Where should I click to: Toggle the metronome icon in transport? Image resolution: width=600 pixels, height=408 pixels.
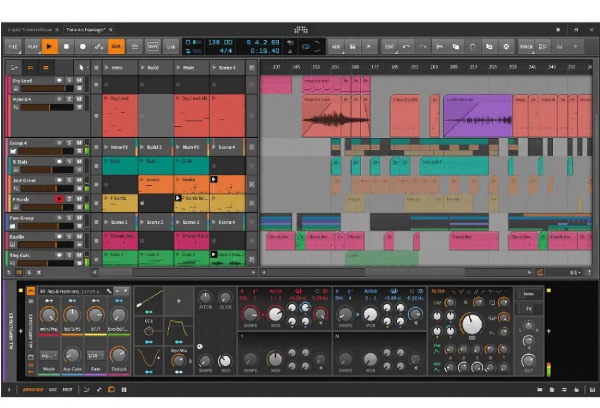[x=290, y=51]
